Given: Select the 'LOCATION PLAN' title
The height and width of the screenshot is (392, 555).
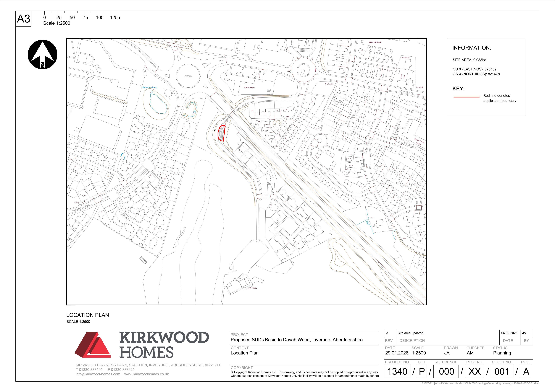Looking at the screenshot, I should tap(88, 315).
